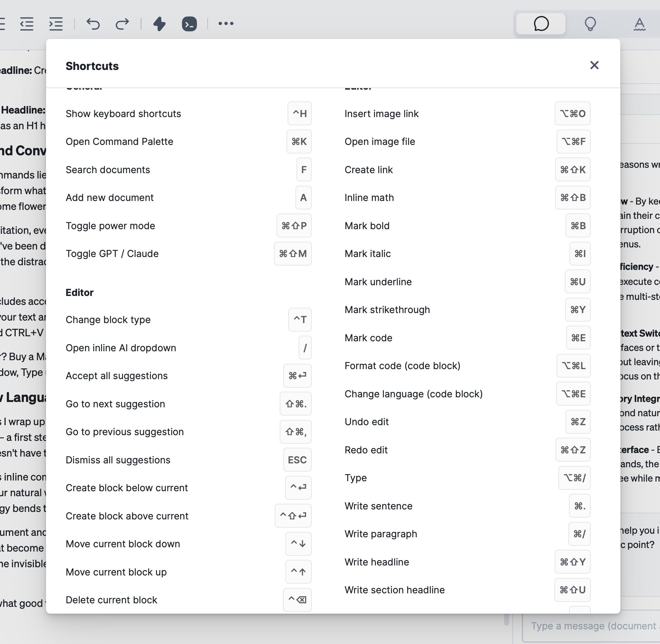Click the 'Insert image link' label

[382, 114]
